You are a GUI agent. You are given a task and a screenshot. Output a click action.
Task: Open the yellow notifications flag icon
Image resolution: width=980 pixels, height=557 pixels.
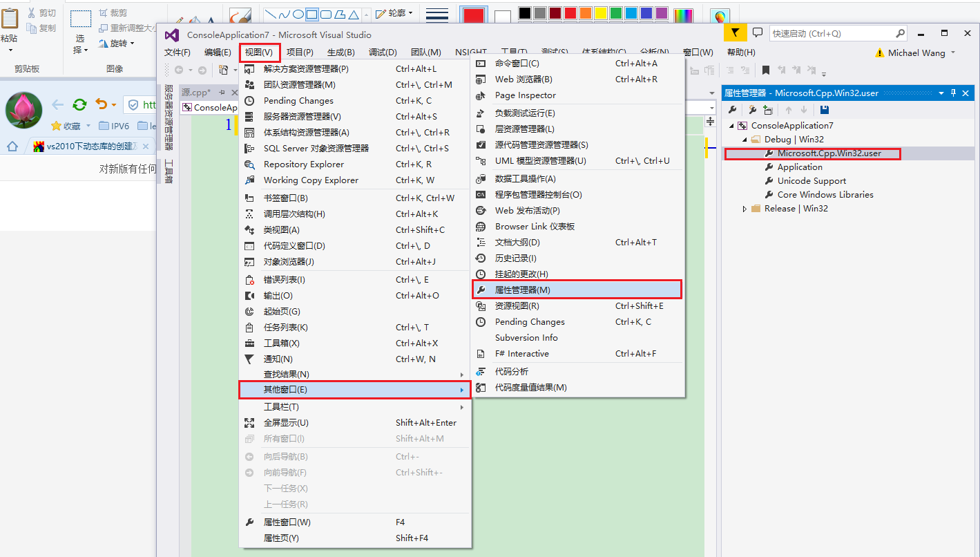(x=736, y=32)
